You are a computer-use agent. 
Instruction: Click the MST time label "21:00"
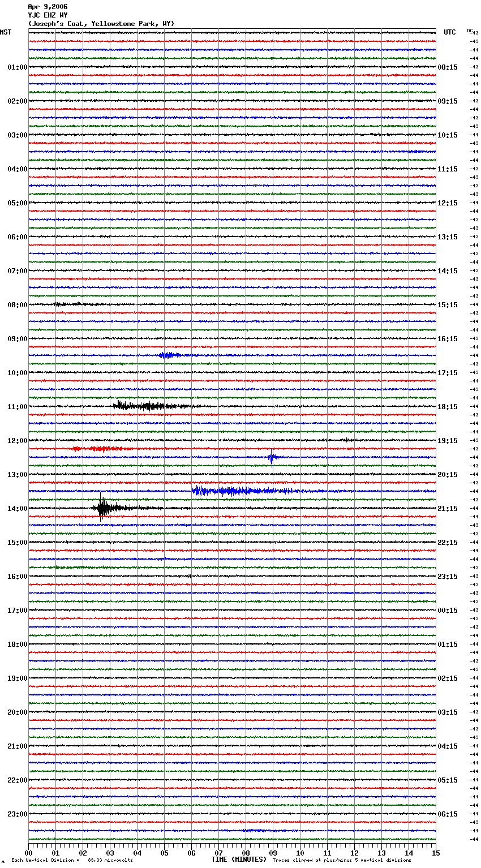click(18, 746)
